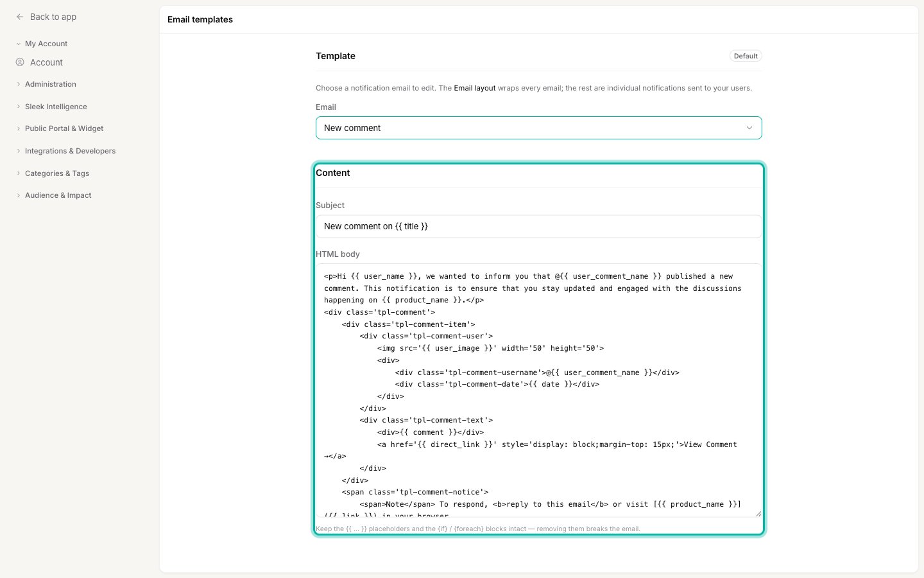Click the Template section heading

click(336, 56)
